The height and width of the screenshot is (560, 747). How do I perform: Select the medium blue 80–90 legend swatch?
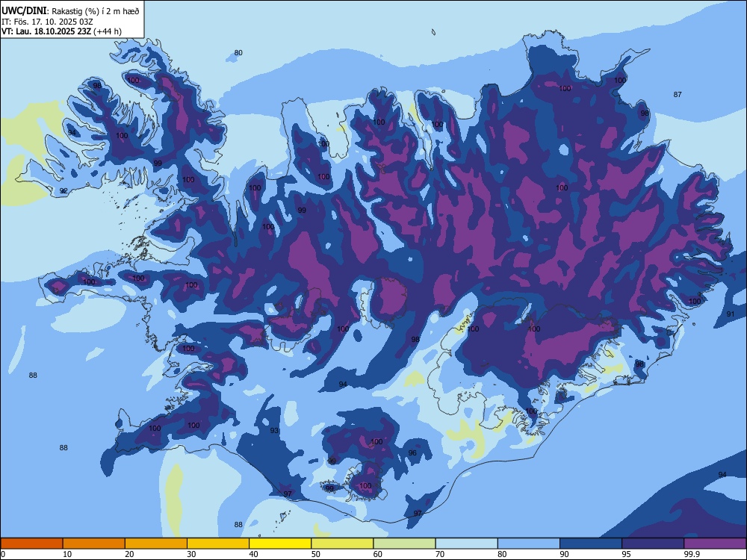529,544
